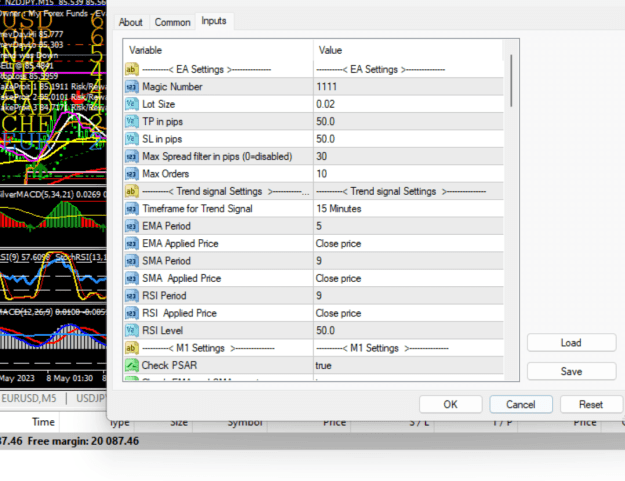625x481 pixels.
Task: Select the EMA Period variable label
Action: click(x=167, y=226)
